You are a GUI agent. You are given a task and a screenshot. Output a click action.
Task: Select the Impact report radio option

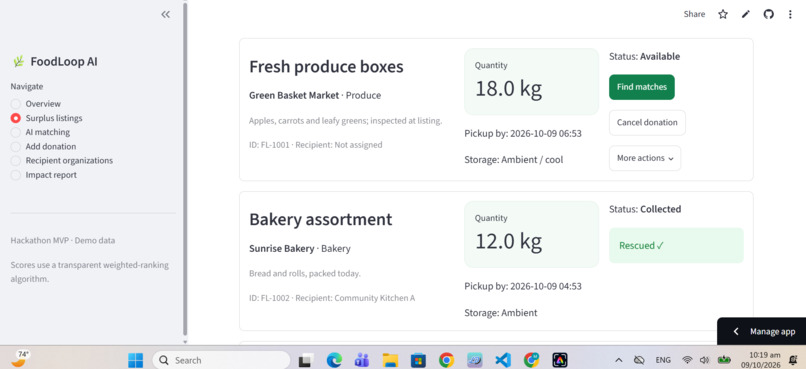(44, 175)
